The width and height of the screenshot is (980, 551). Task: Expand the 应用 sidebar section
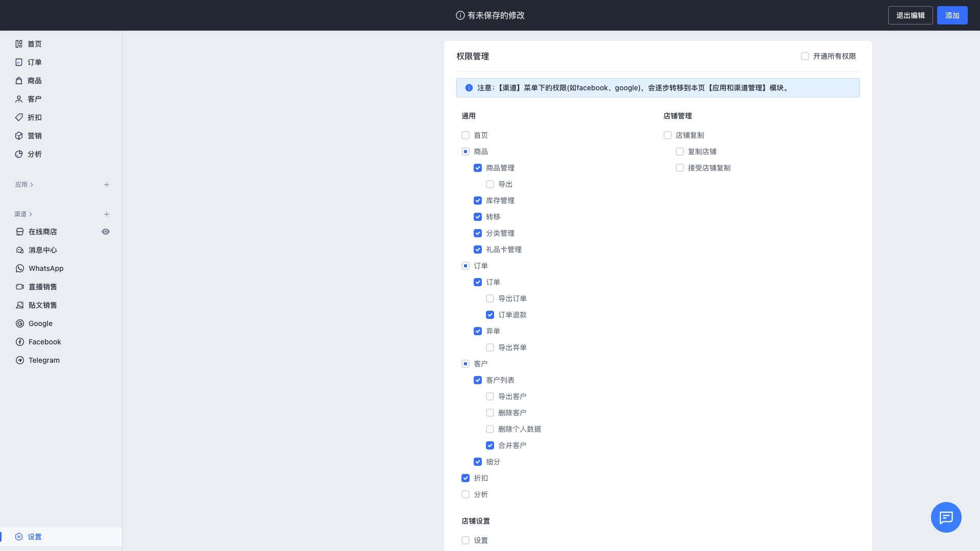click(x=24, y=185)
